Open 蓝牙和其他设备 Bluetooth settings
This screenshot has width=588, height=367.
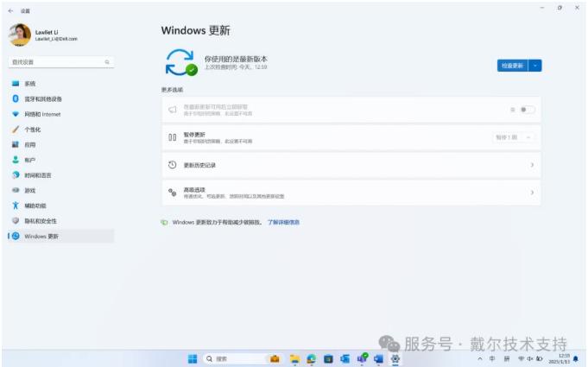[x=60, y=99]
